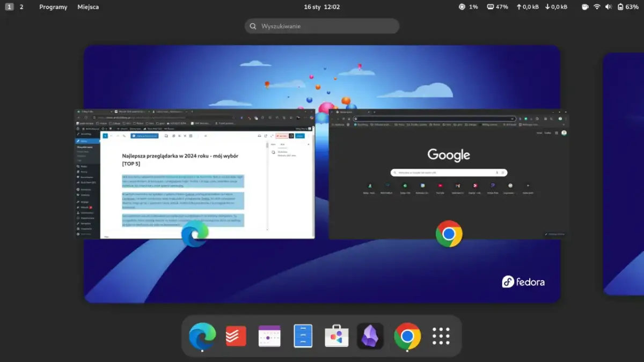644x362 pixels.
Task: Click the redo arrow in the post editor toolbar
Action: 118,137
